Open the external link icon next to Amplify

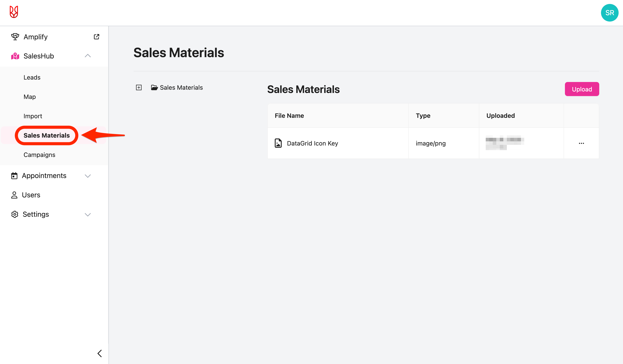point(97,36)
